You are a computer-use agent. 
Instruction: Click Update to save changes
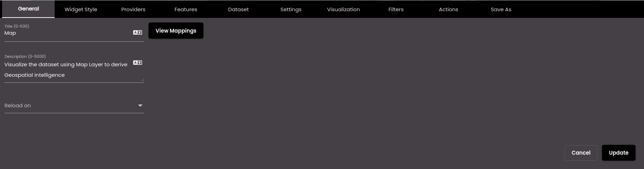[x=619, y=153]
